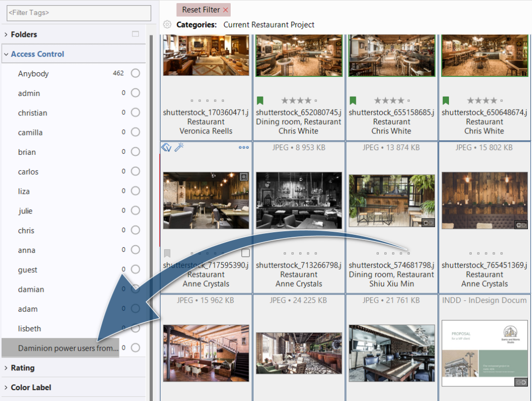The image size is (532, 401).
Task: Expand the Rating section
Action: 6,368
